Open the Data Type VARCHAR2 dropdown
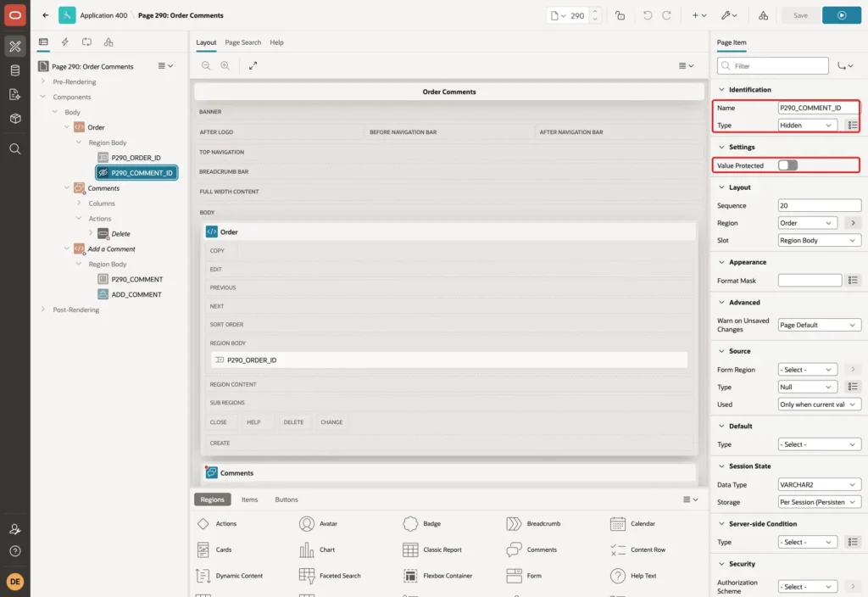The image size is (868, 597). point(820,484)
